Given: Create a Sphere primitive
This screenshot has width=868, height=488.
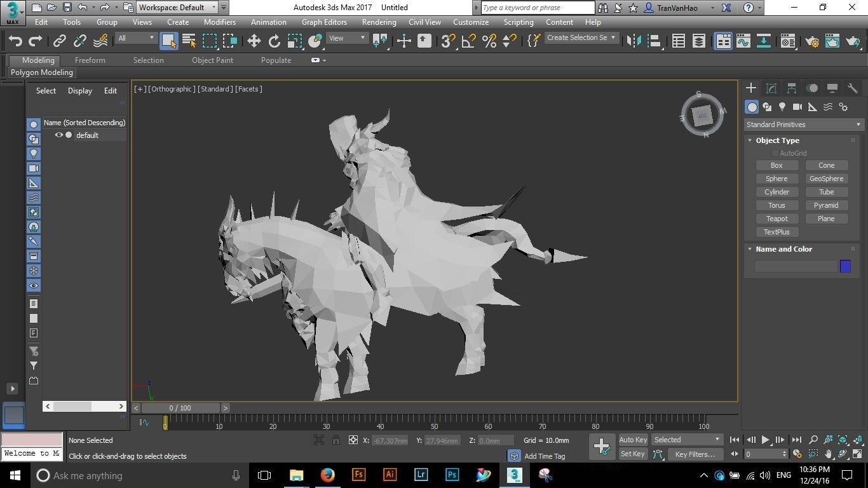Looking at the screenshot, I should pyautogui.click(x=776, y=179).
